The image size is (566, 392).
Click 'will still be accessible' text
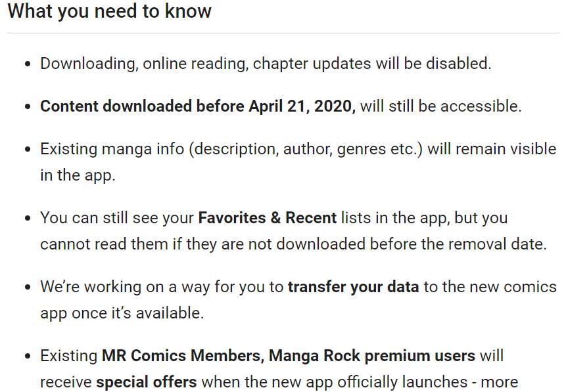point(440,106)
